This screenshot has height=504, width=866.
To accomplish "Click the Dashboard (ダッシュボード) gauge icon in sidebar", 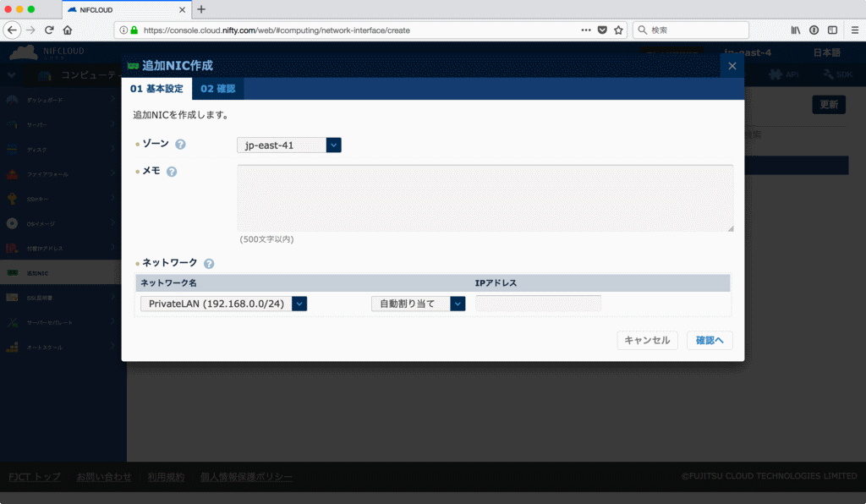I will [12, 100].
